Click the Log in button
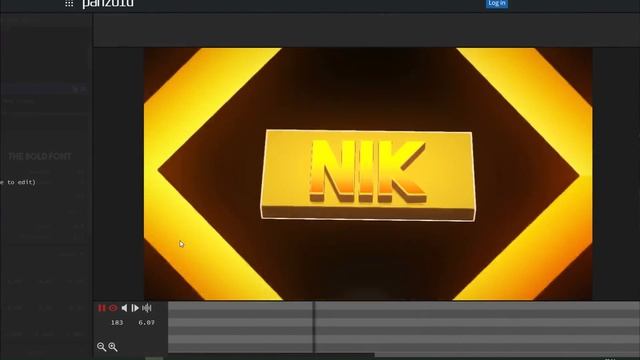The width and height of the screenshot is (640, 360). (x=497, y=3)
